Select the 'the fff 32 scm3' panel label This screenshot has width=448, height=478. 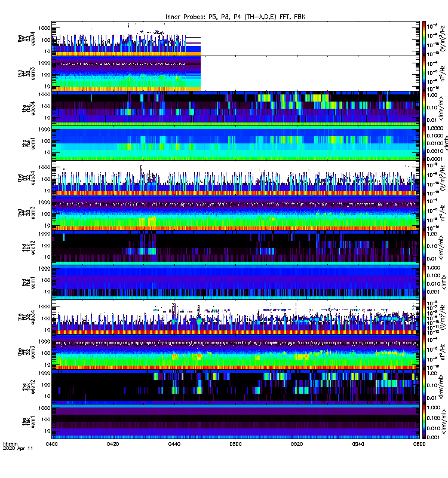click(x=26, y=352)
